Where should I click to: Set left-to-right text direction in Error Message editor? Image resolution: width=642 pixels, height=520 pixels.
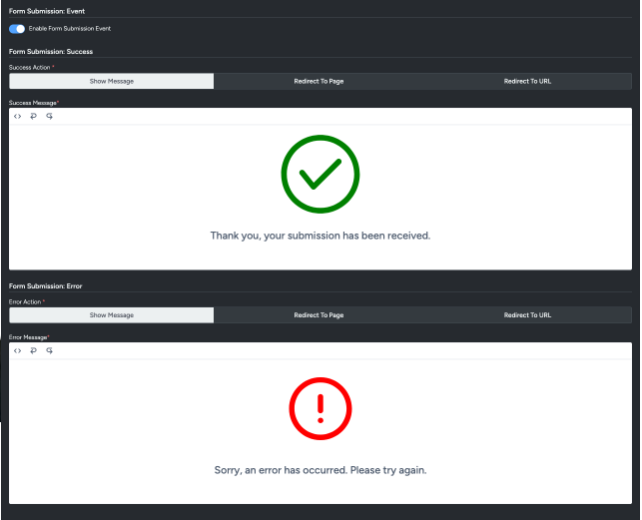click(33, 351)
